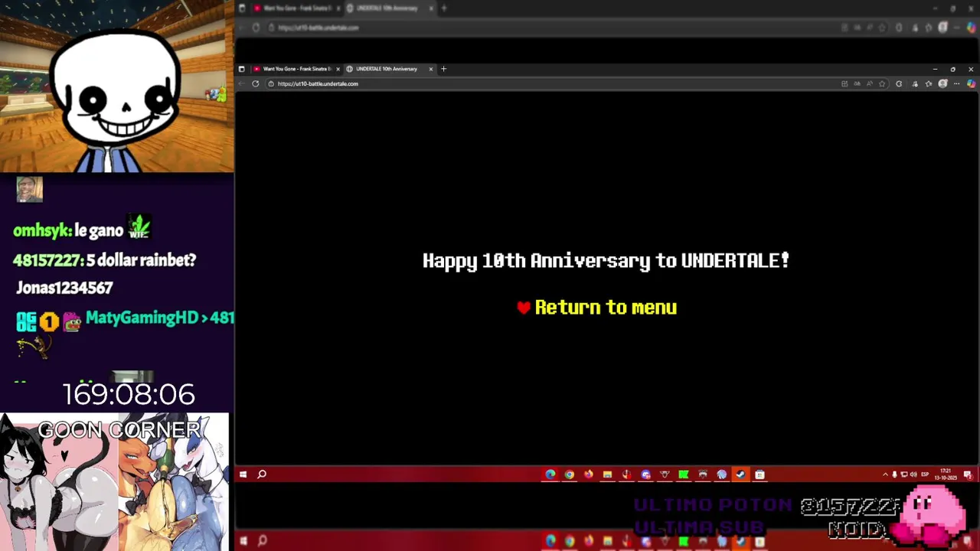Click the 169:08:06 stream timer

coord(129,394)
